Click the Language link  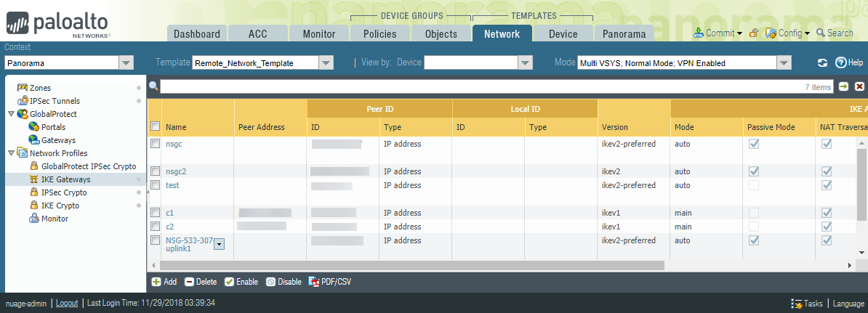coord(848,304)
